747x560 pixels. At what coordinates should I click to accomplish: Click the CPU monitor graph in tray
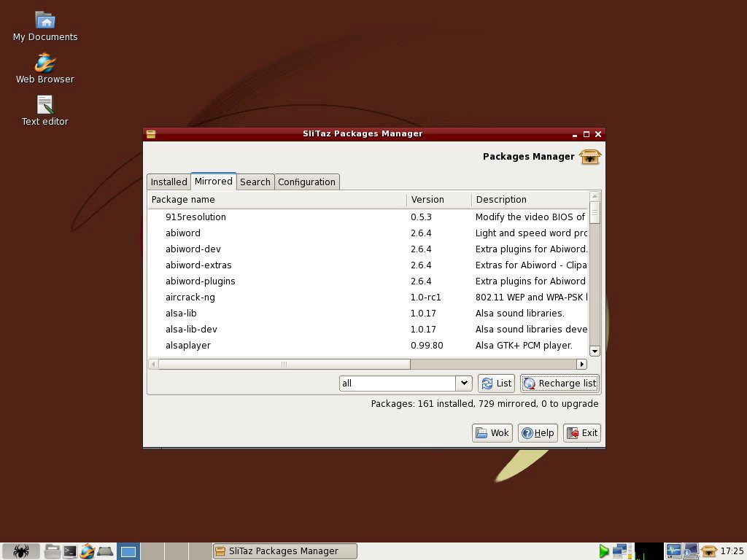click(649, 551)
